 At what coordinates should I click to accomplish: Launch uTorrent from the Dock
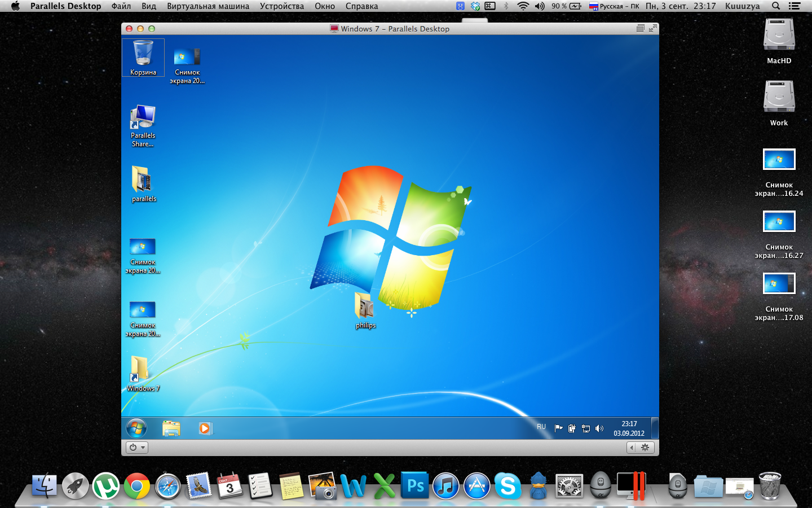click(x=105, y=486)
